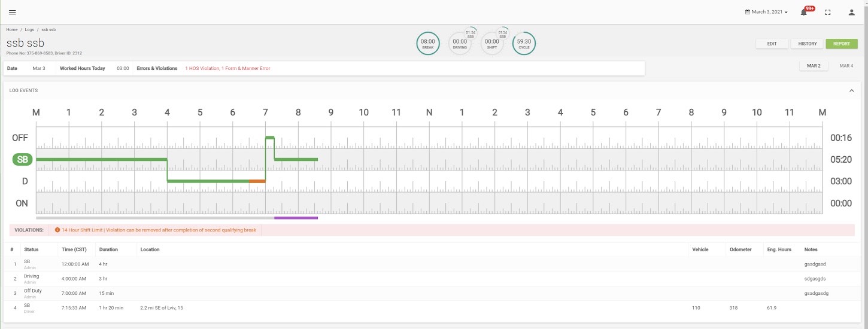This screenshot has height=329, width=868.
Task: Open the notifications bell with 99+ badge
Action: tap(804, 12)
